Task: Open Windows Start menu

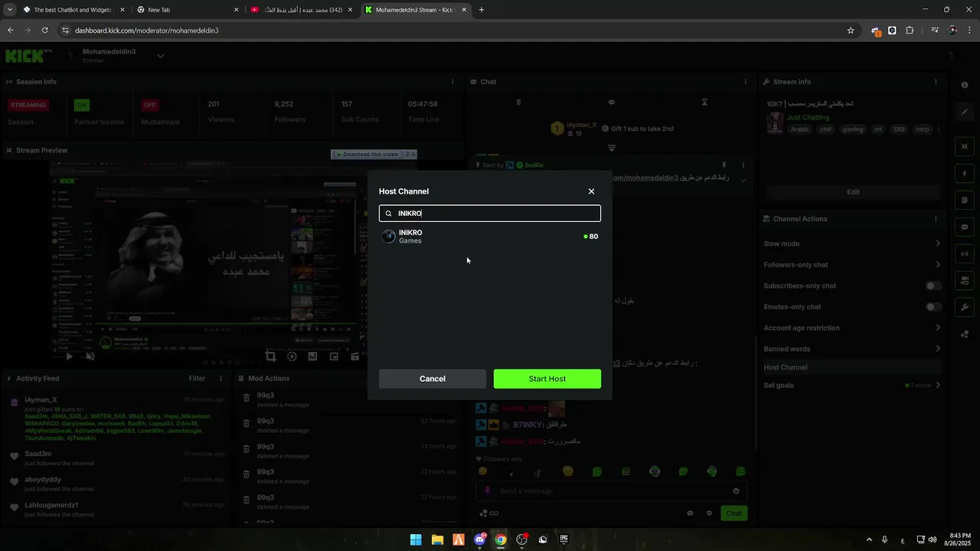Action: click(x=416, y=540)
